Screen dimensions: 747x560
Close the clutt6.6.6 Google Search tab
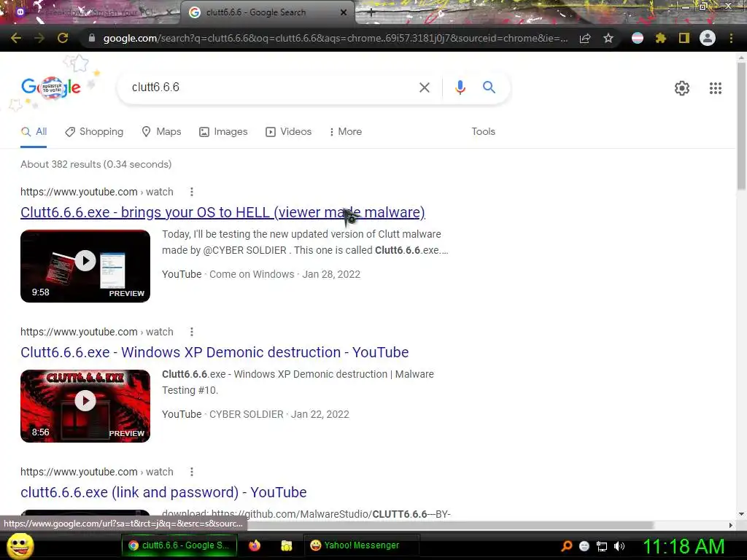[344, 13]
